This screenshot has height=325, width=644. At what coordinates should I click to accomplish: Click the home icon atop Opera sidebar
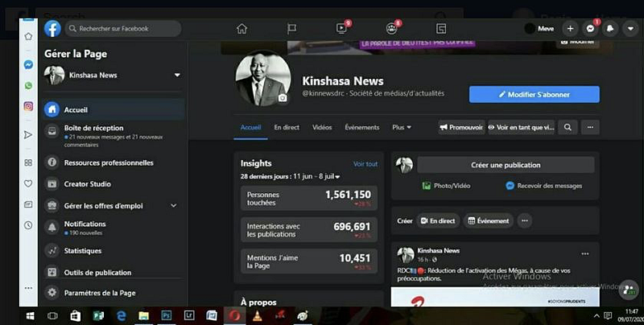pyautogui.click(x=28, y=36)
